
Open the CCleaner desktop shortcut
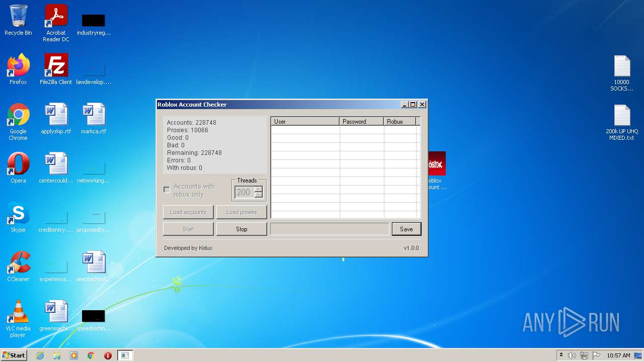18,266
